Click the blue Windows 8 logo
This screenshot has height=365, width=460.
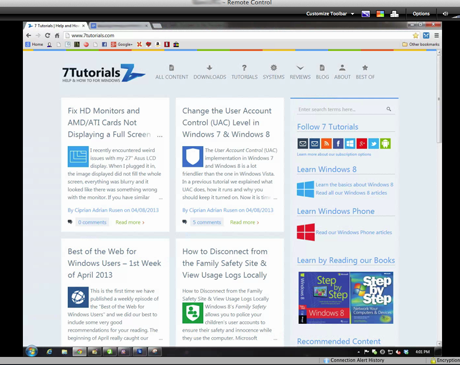coord(305,189)
